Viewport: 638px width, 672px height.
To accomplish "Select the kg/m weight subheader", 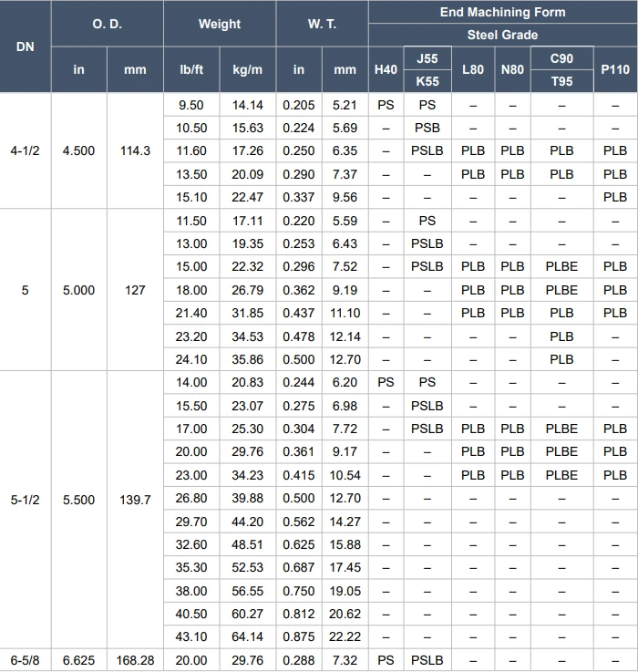I will [x=248, y=69].
